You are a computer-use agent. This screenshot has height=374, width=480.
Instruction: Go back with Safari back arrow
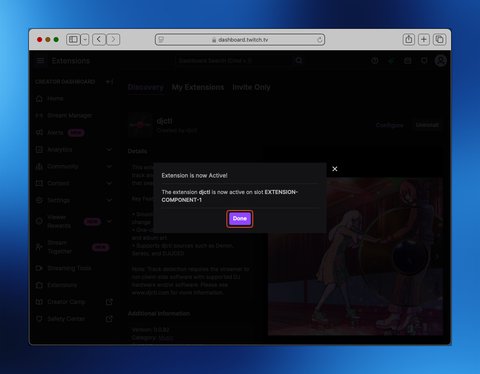(x=99, y=40)
